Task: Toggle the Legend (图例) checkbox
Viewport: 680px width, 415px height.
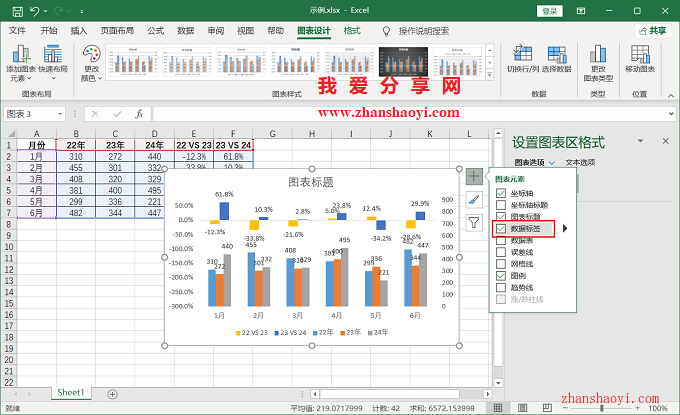Action: click(501, 275)
